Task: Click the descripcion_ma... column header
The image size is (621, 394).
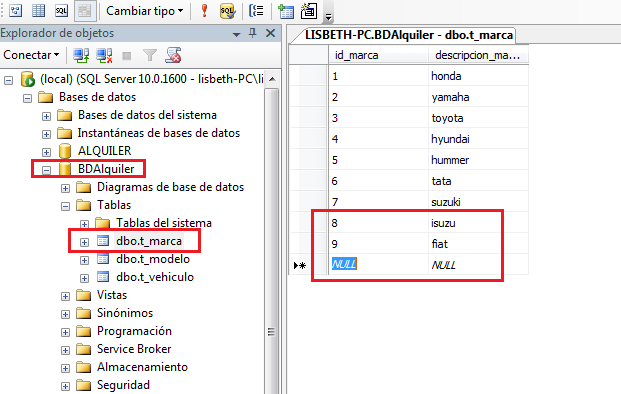Action: point(478,55)
